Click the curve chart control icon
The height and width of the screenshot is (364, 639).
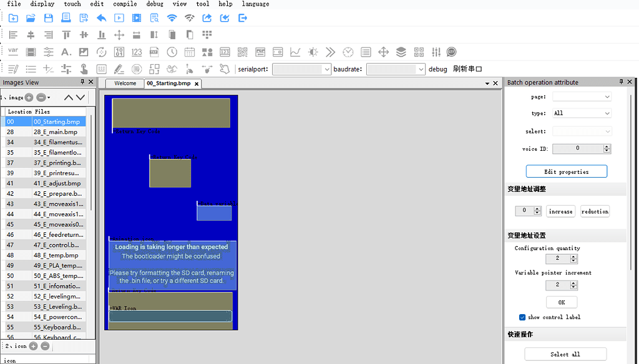point(295,52)
